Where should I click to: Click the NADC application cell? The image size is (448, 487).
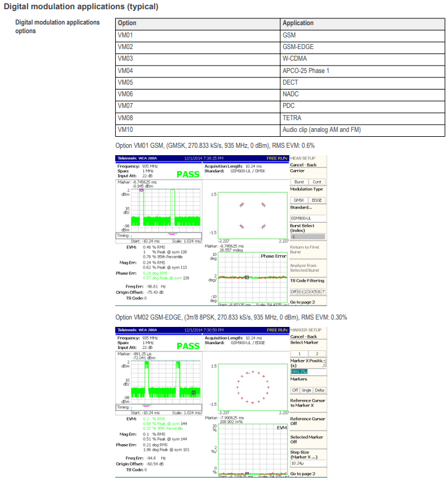click(x=362, y=94)
